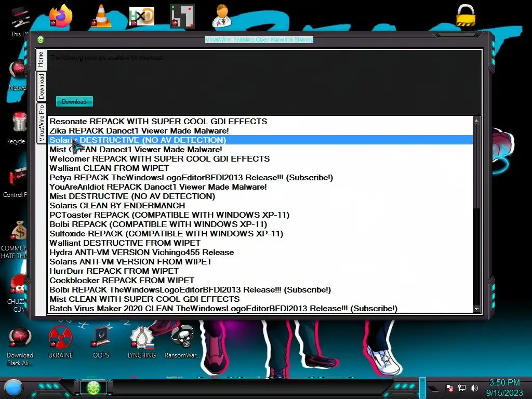
Task: Open the UKRAINE desktop icon
Action: coord(60,342)
